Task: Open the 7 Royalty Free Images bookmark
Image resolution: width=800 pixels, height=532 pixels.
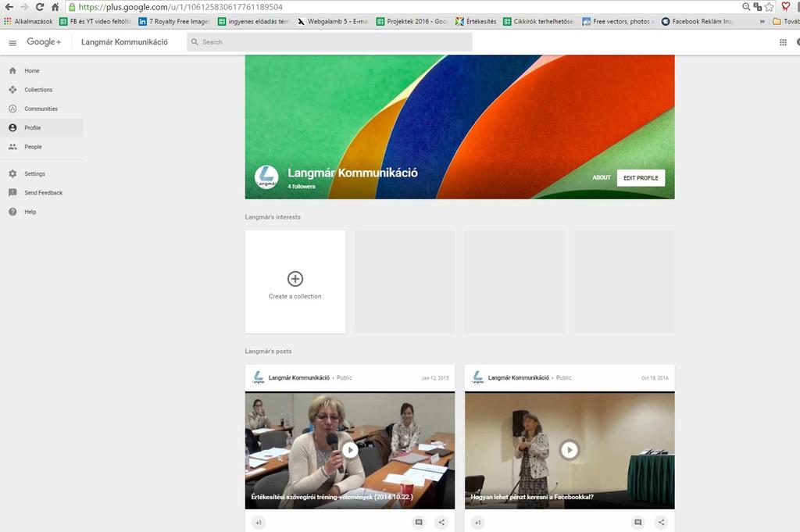Action: pyautogui.click(x=174, y=21)
